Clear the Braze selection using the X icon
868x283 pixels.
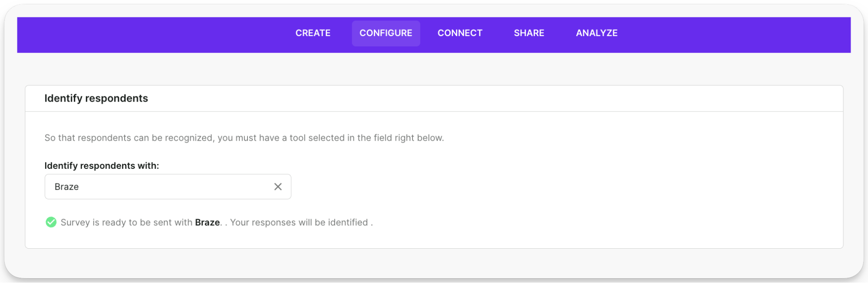278,187
